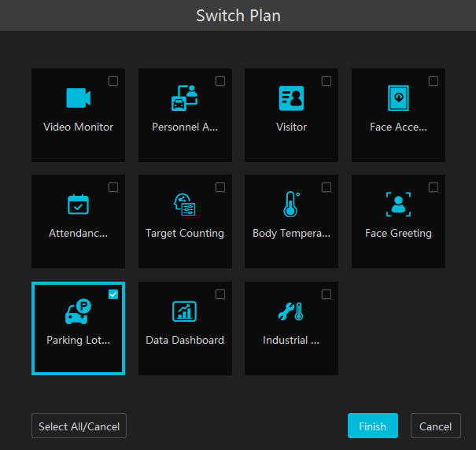The height and width of the screenshot is (450, 476).
Task: Enable the Video Monitor checkbox
Action: click(x=113, y=81)
